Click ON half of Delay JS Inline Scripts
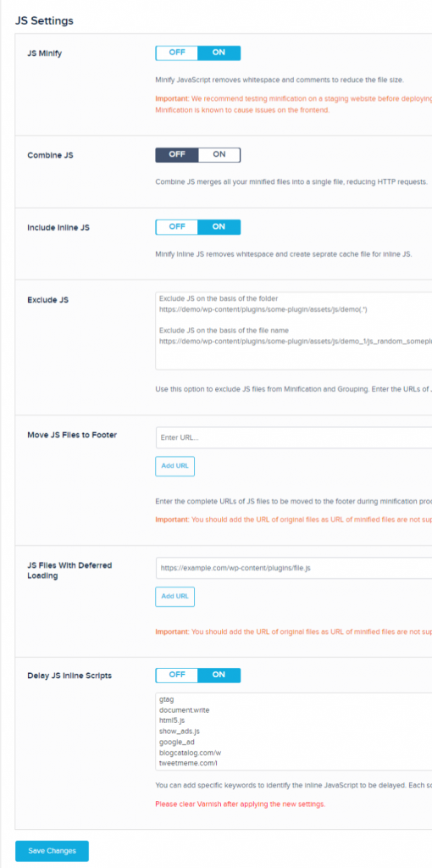432x868 pixels. pyautogui.click(x=219, y=675)
